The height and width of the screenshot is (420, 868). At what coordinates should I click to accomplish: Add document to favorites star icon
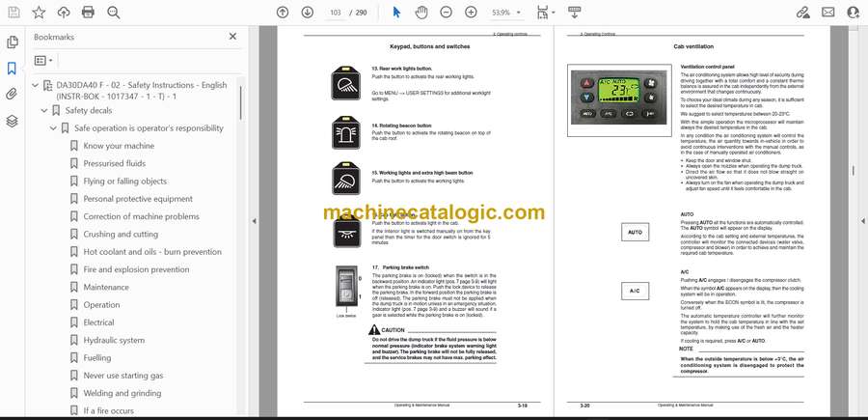click(39, 13)
